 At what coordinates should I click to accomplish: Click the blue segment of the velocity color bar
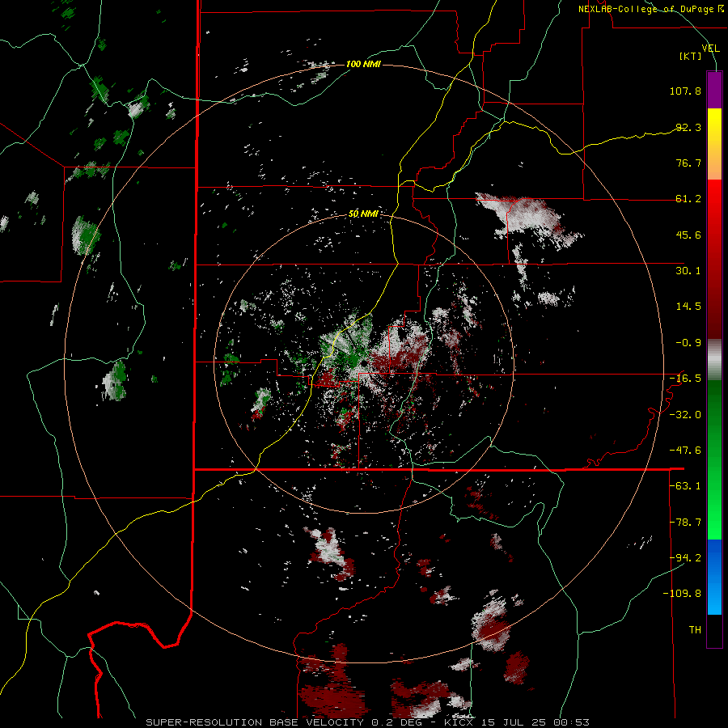pos(714,577)
